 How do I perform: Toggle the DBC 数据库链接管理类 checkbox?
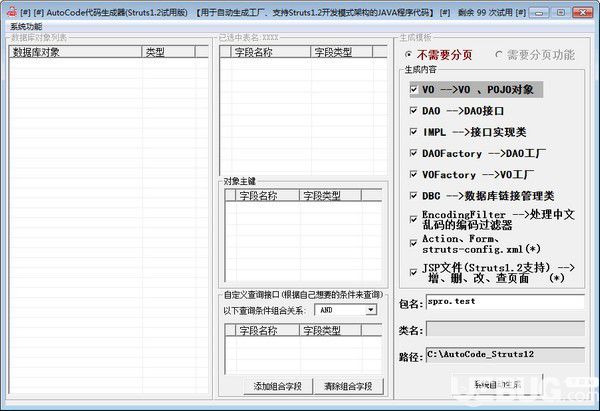413,196
